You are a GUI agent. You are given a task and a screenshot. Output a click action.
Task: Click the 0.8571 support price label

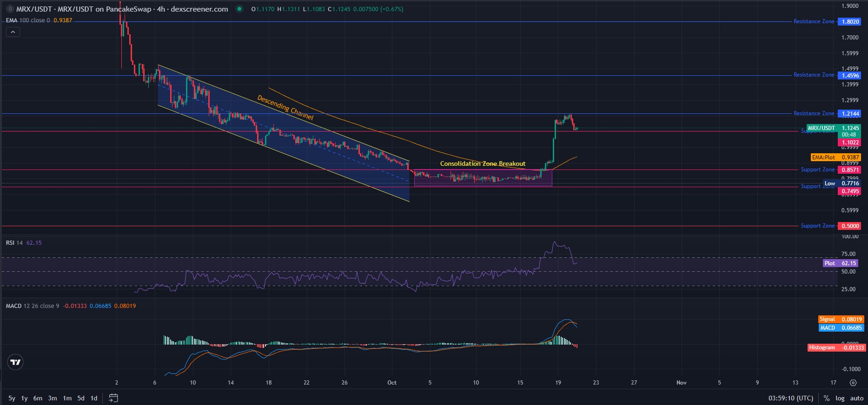click(850, 170)
